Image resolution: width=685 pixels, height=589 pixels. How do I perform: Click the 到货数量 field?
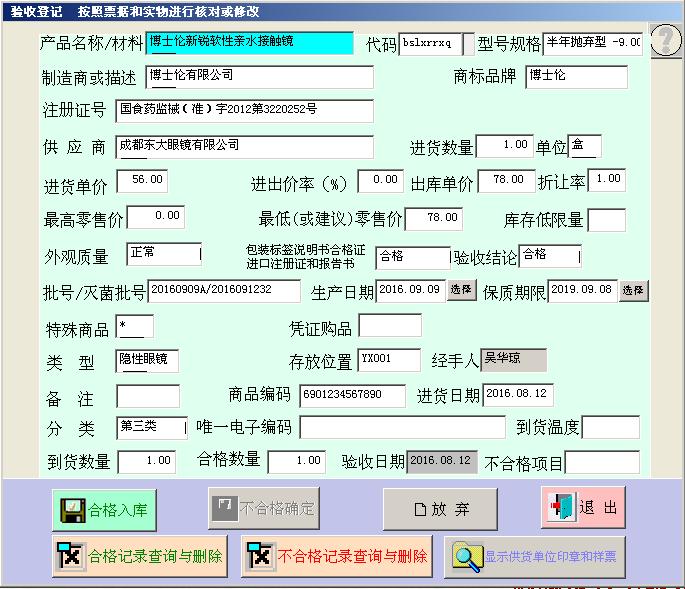pyautogui.click(x=147, y=462)
